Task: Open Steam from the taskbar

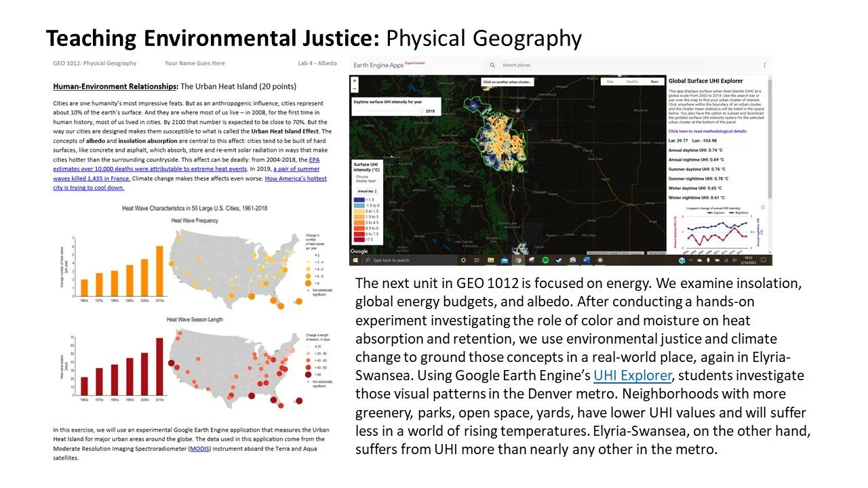Action: pos(559,260)
